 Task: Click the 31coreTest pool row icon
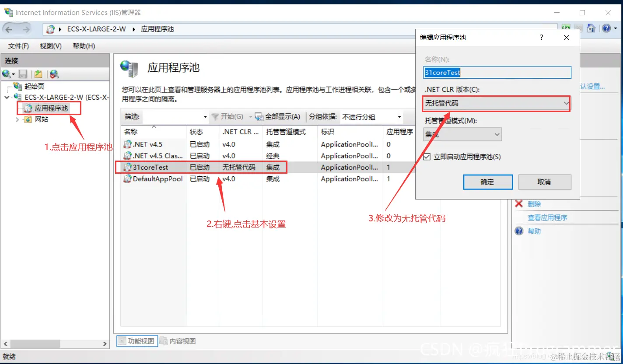coord(127,167)
